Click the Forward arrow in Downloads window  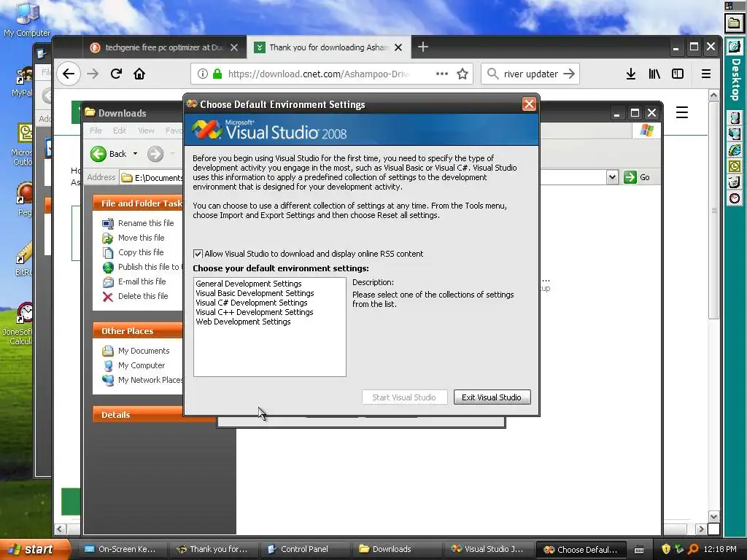[x=155, y=154]
